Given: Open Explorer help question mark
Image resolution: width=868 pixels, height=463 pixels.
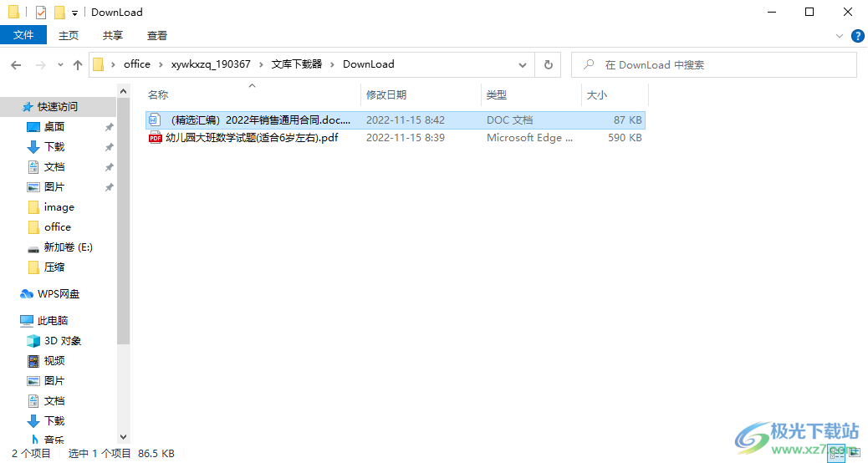Looking at the screenshot, I should coord(857,36).
